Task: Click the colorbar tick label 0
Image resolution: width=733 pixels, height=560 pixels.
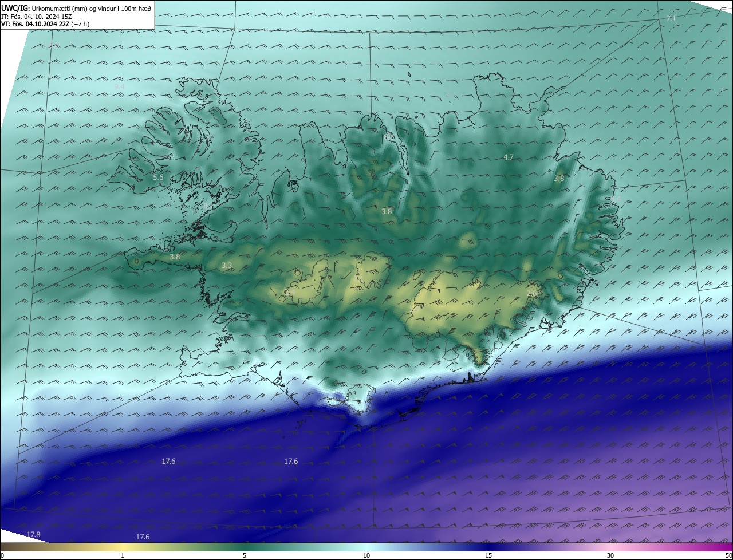Action: tap(2, 555)
